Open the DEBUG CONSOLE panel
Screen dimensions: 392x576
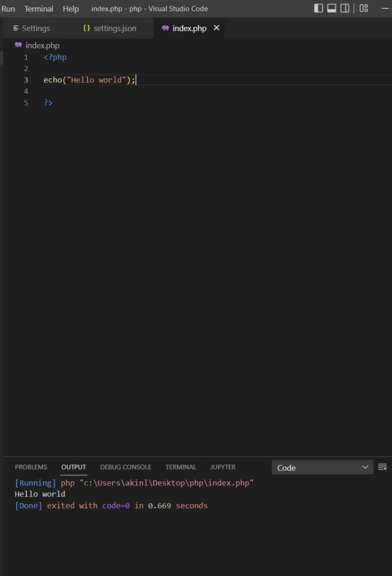click(125, 467)
